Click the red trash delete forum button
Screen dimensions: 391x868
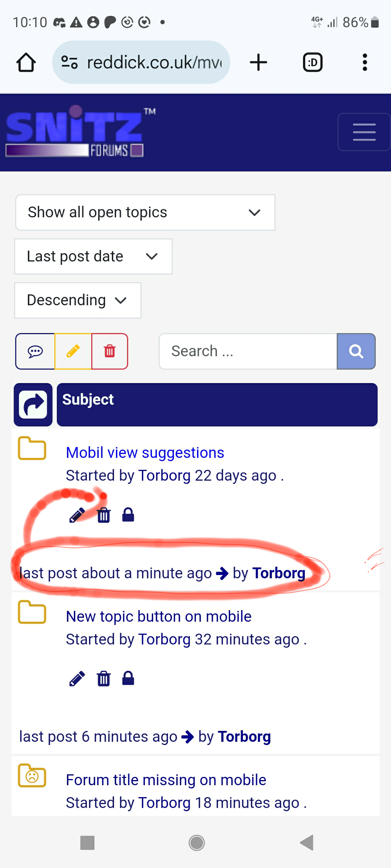click(110, 351)
